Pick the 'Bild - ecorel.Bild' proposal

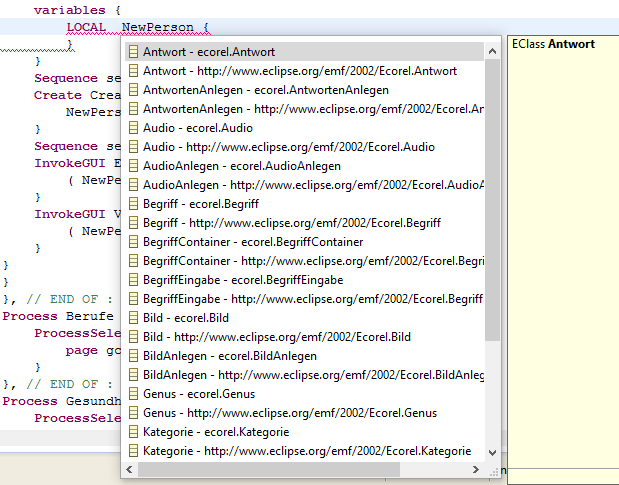click(x=304, y=318)
